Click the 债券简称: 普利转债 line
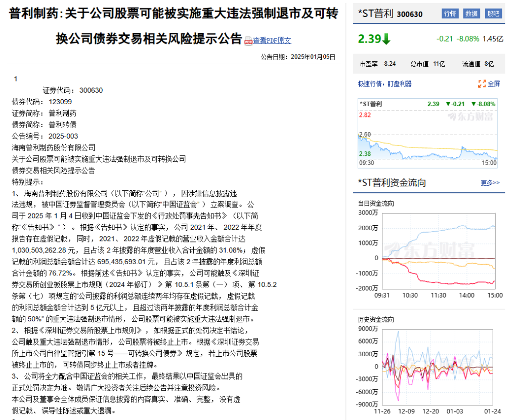Screen dimensions: 518x420 pyautogui.click(x=44, y=124)
